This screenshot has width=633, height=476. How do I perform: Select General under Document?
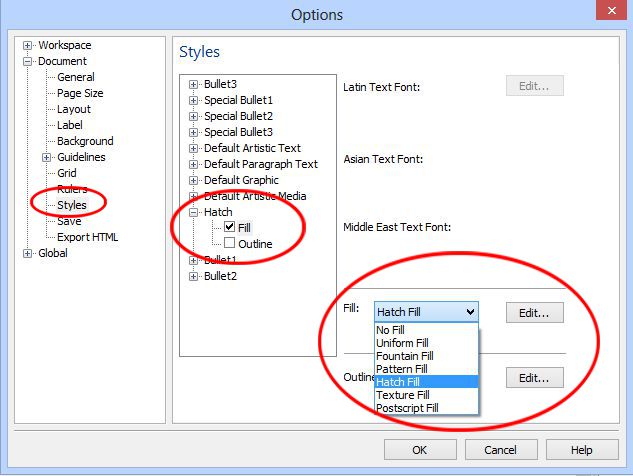coord(76,77)
